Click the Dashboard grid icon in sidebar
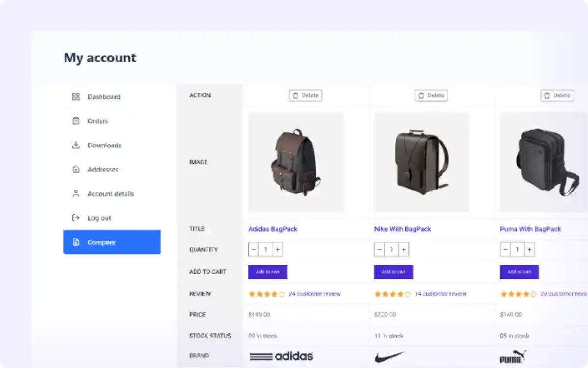Screen dimensions: 588x368 [75, 96]
